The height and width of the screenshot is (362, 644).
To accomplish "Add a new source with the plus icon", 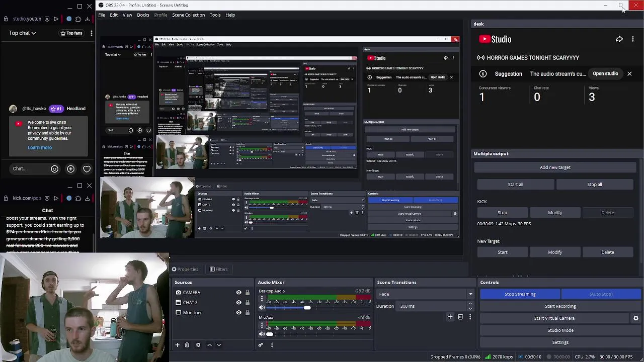I will point(177,345).
